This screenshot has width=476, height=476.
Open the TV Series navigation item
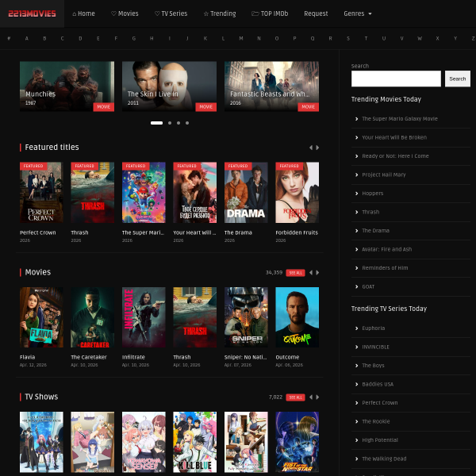coord(171,13)
